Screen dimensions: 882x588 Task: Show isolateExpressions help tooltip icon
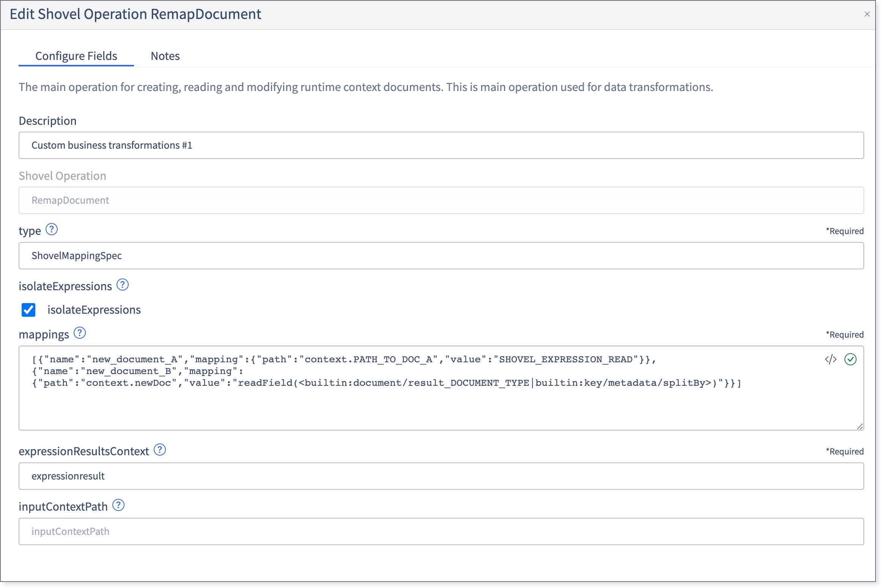(x=123, y=285)
